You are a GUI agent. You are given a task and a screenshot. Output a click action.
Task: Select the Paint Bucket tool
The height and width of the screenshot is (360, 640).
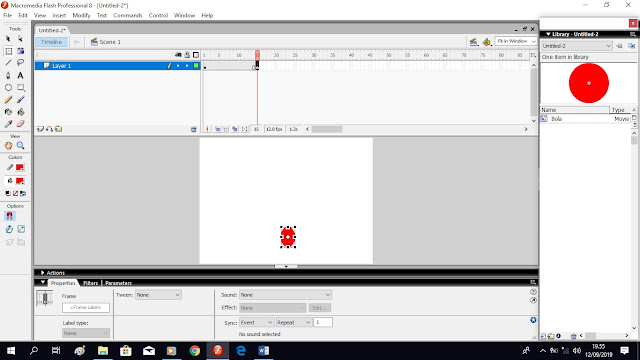coord(20,112)
